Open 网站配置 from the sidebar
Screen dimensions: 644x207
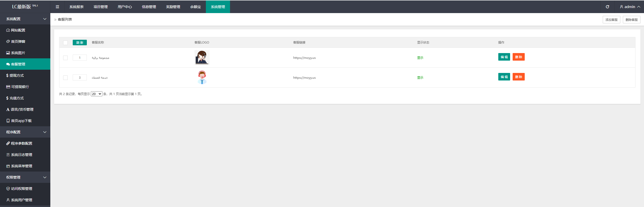[x=18, y=30]
